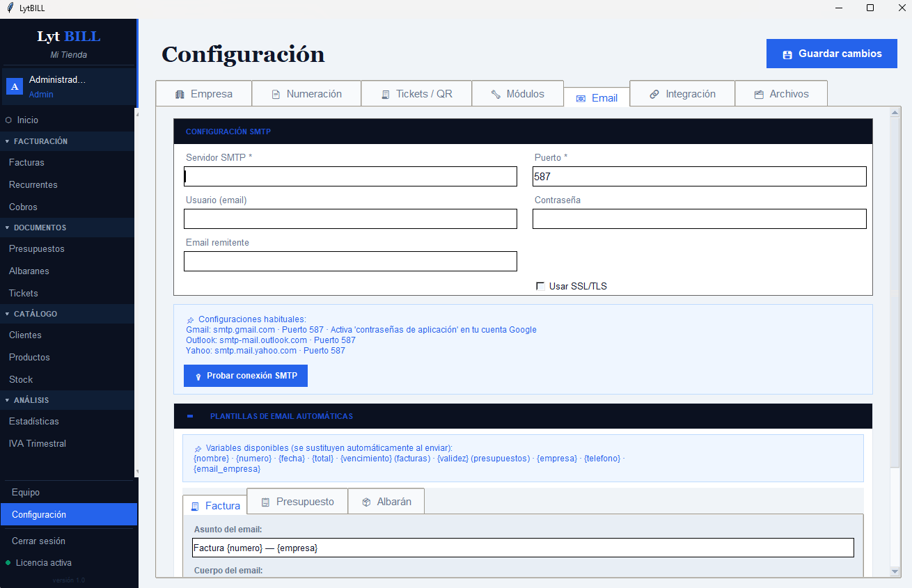Click the 'Administrad...' user name
Screen dimensions: 912x588
[58, 80]
